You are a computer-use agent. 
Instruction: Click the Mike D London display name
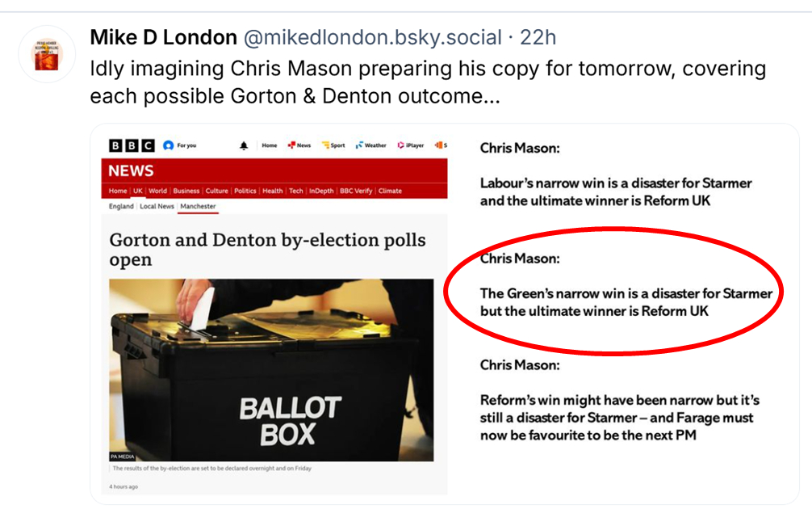163,37
